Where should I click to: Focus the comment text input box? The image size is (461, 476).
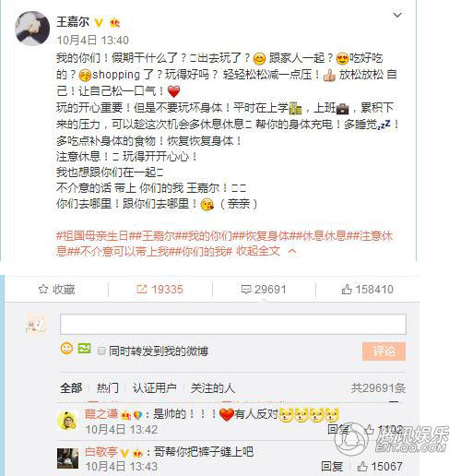tap(233, 324)
